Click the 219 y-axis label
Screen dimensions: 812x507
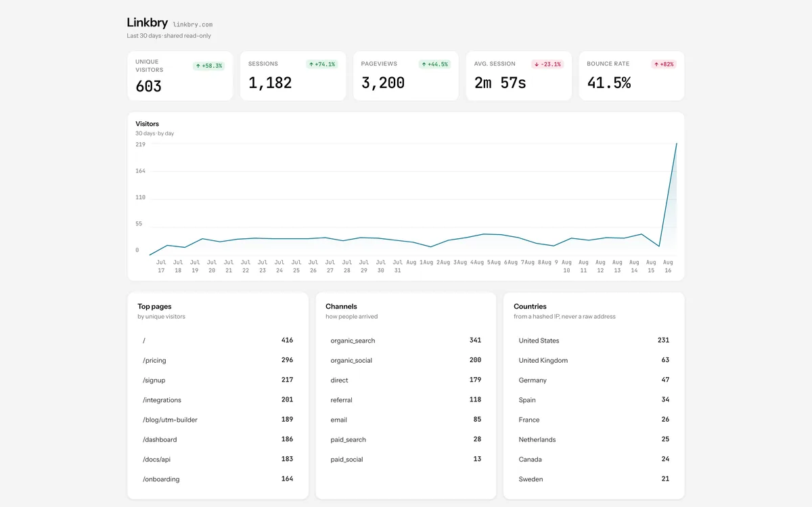tap(140, 144)
